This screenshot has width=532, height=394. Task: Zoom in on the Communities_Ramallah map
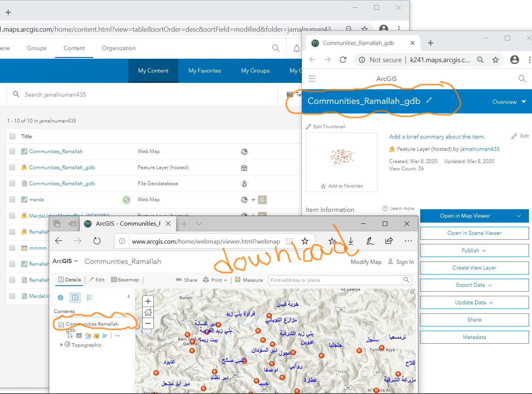148,301
